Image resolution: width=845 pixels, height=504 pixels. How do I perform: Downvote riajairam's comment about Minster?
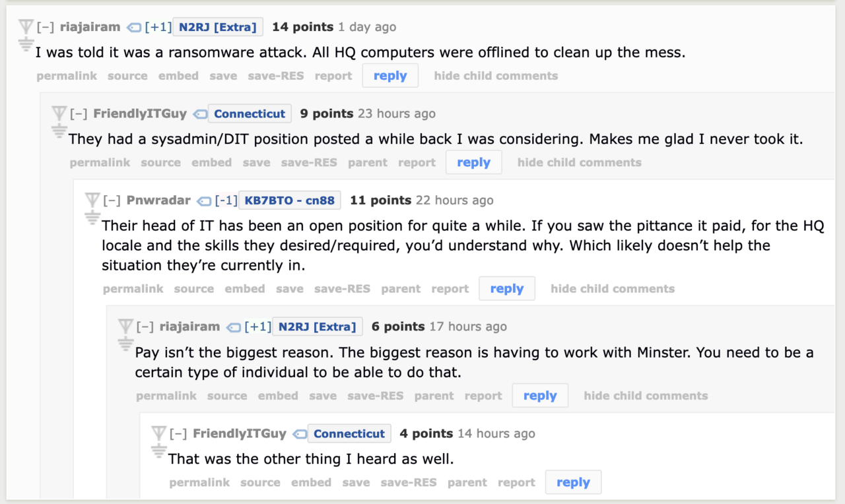click(x=125, y=343)
